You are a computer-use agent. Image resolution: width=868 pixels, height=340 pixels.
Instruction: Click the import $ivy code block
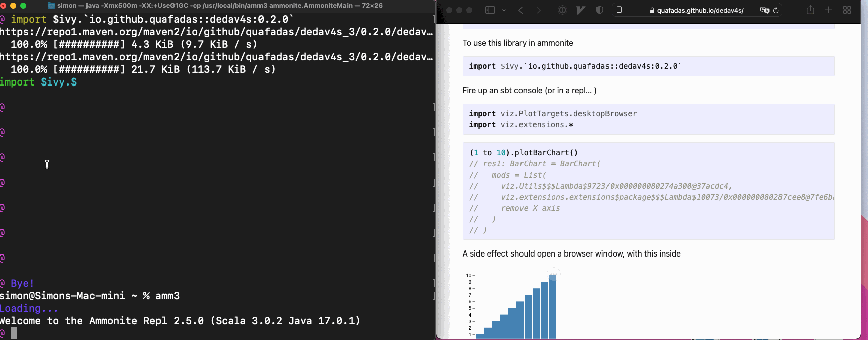pyautogui.click(x=648, y=66)
